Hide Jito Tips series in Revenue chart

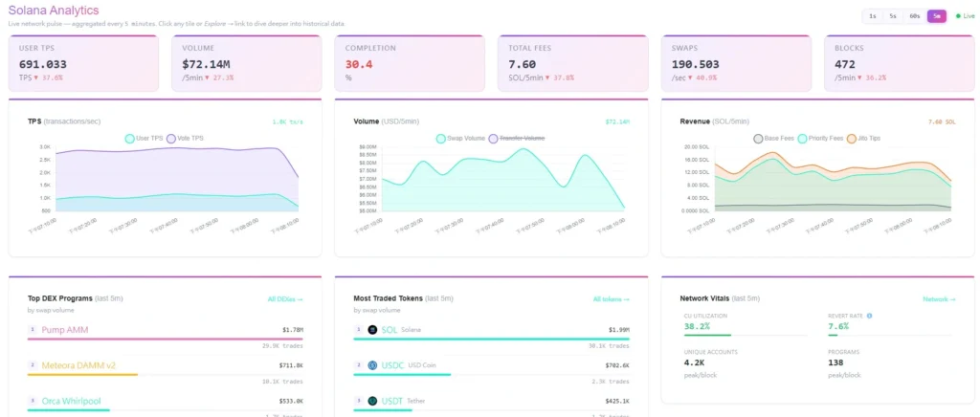click(863, 138)
